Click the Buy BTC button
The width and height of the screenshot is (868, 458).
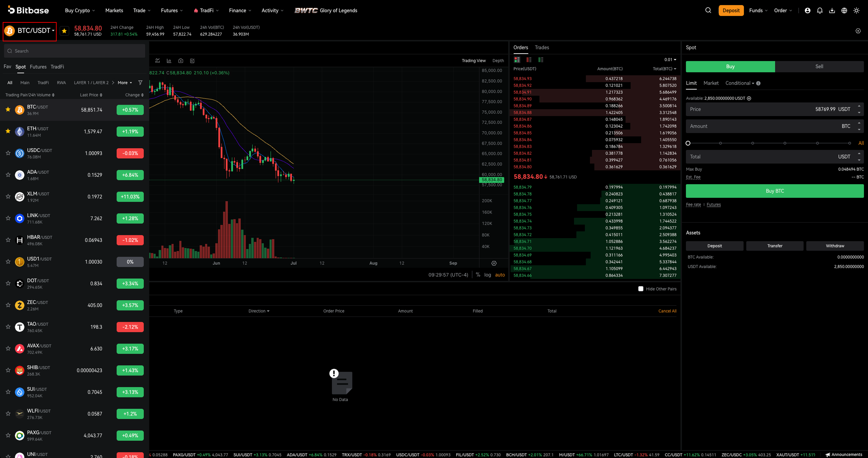click(x=775, y=191)
